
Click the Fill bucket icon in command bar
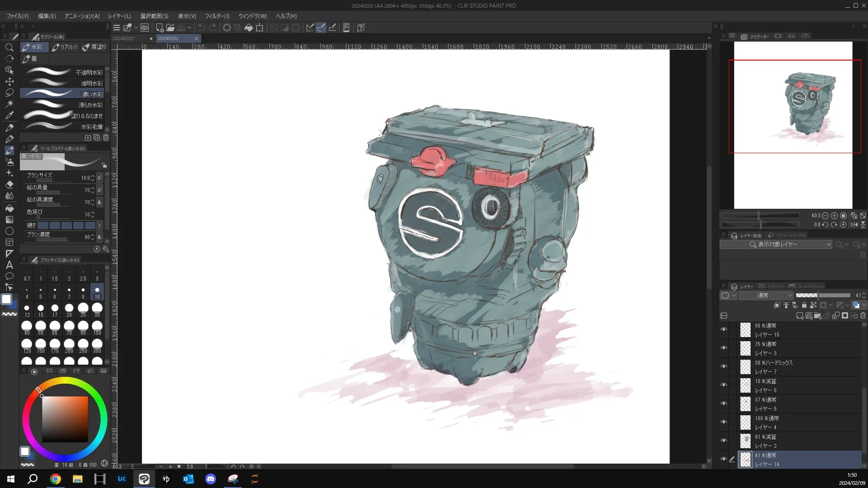[249, 28]
